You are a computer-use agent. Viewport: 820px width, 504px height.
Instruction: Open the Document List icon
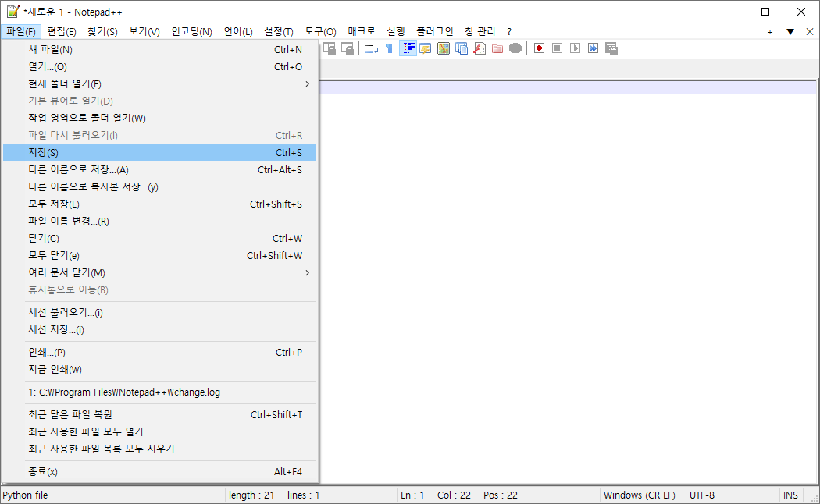click(x=462, y=48)
